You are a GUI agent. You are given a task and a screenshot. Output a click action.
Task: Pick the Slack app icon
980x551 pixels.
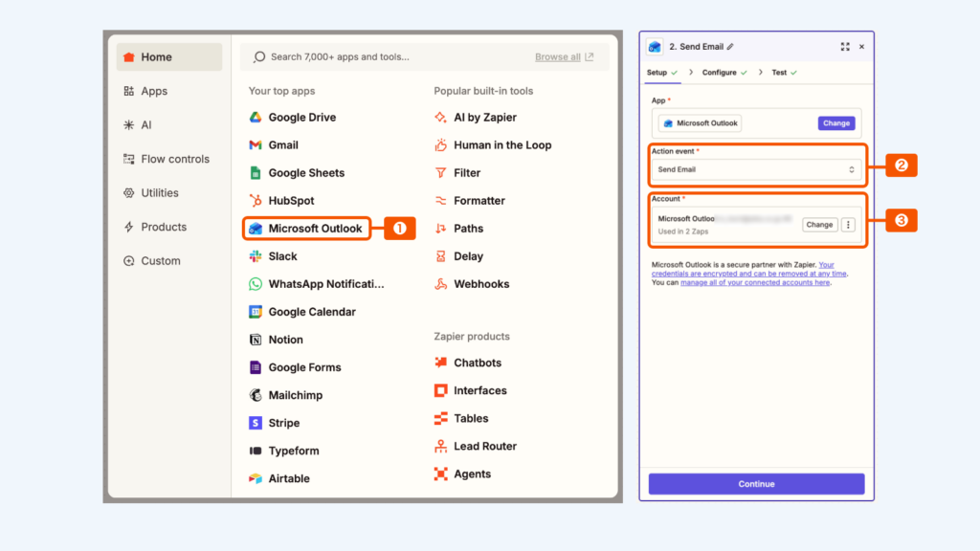coord(256,256)
